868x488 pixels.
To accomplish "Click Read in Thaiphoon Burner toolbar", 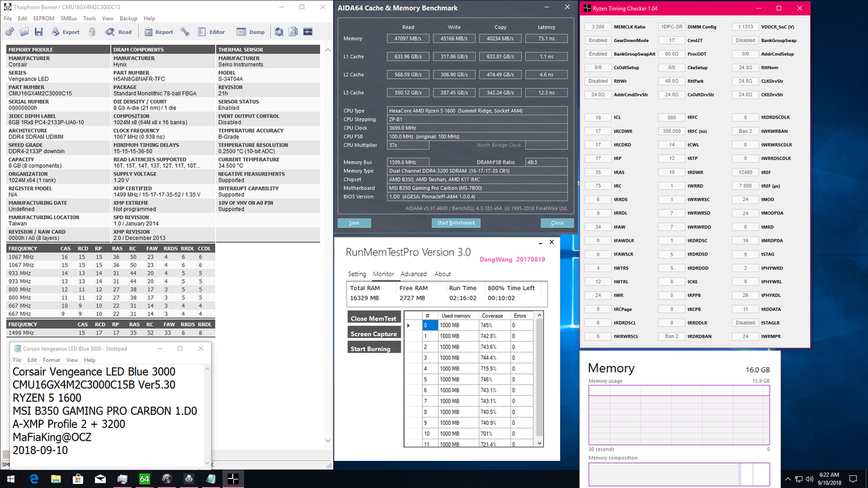I will (x=119, y=32).
